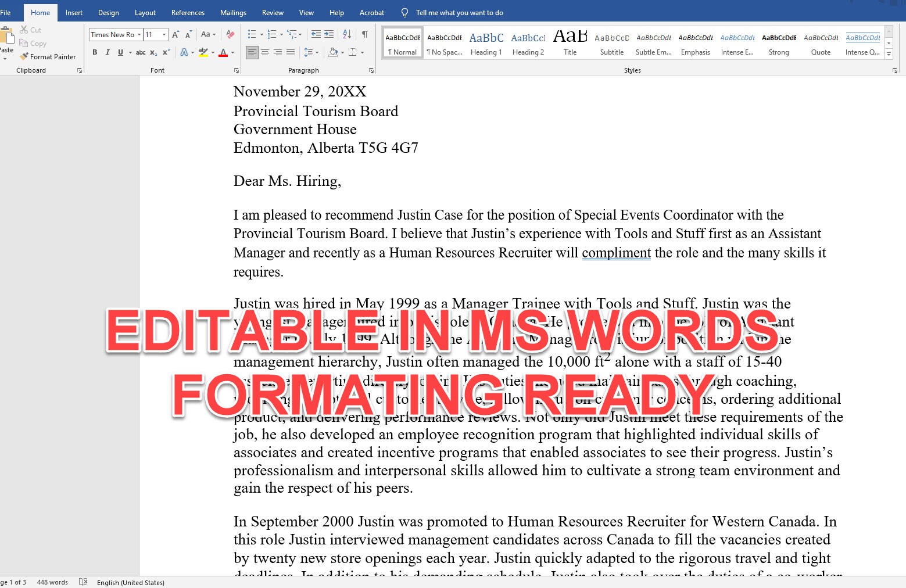Click the word count in status bar
The width and height of the screenshot is (906, 588).
click(52, 582)
